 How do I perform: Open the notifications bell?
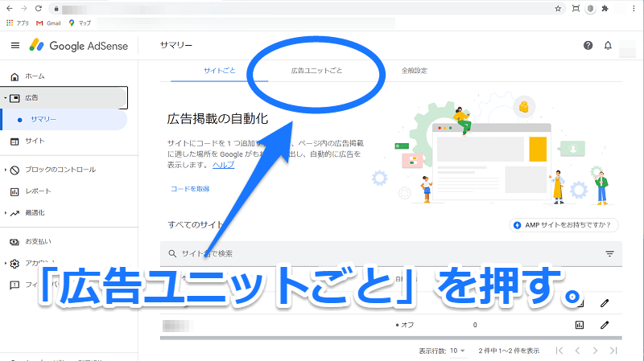pyautogui.click(x=609, y=45)
